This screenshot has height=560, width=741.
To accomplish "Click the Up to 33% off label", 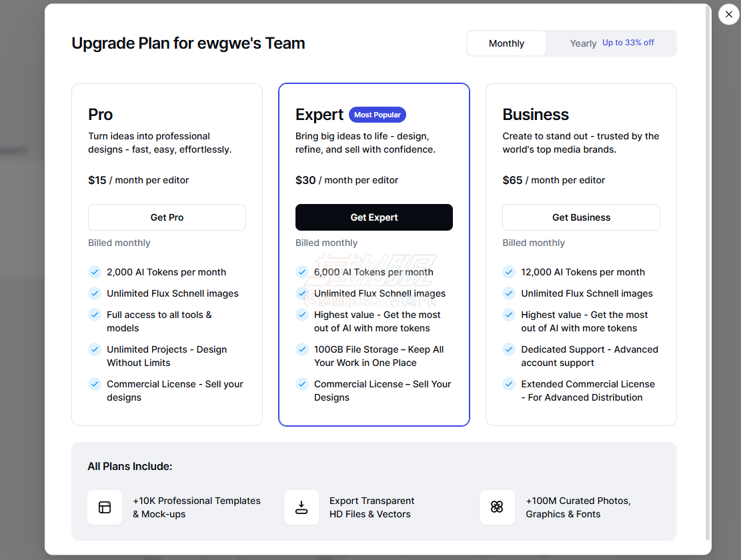I will click(x=628, y=43).
